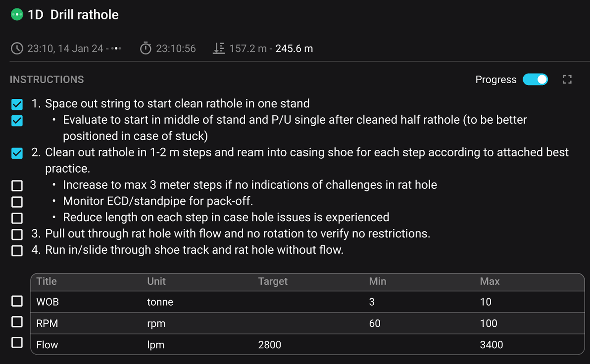Image resolution: width=590 pixels, height=364 pixels.
Task: Check 'Increase to max 3 meter steps'
Action: [x=17, y=185]
